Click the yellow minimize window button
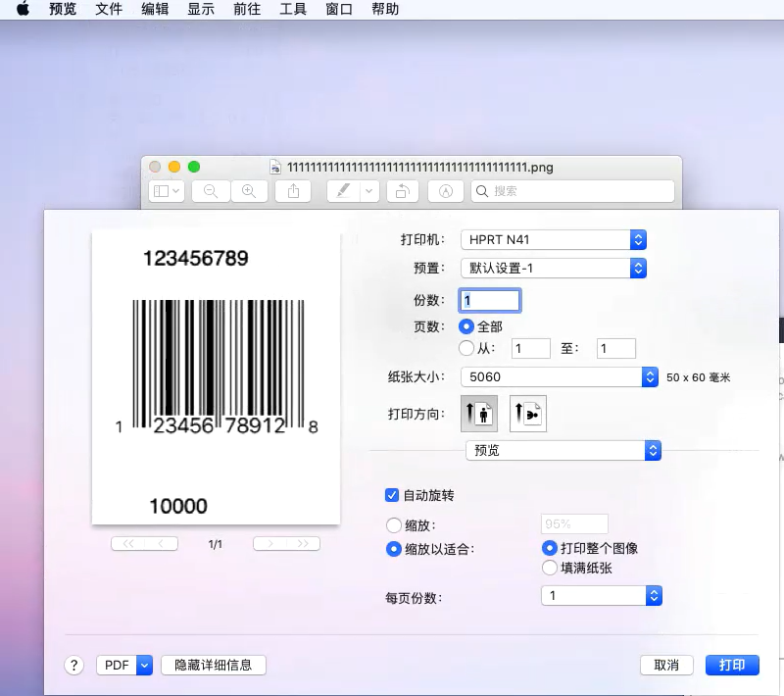784x696 pixels. pos(174,167)
